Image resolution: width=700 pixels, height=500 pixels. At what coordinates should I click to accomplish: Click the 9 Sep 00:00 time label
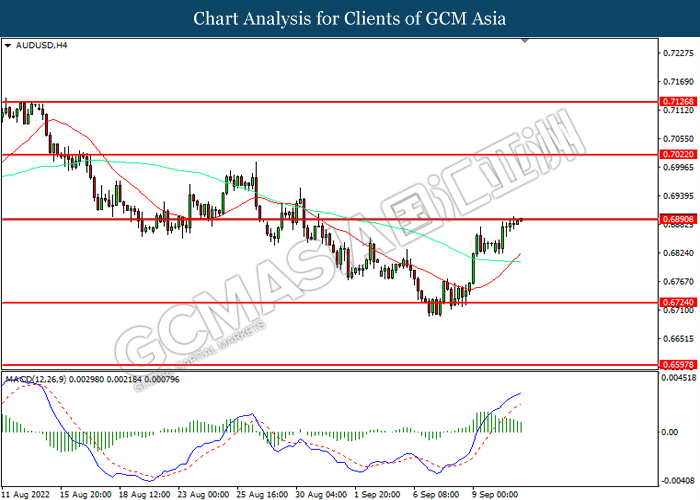[495, 495]
